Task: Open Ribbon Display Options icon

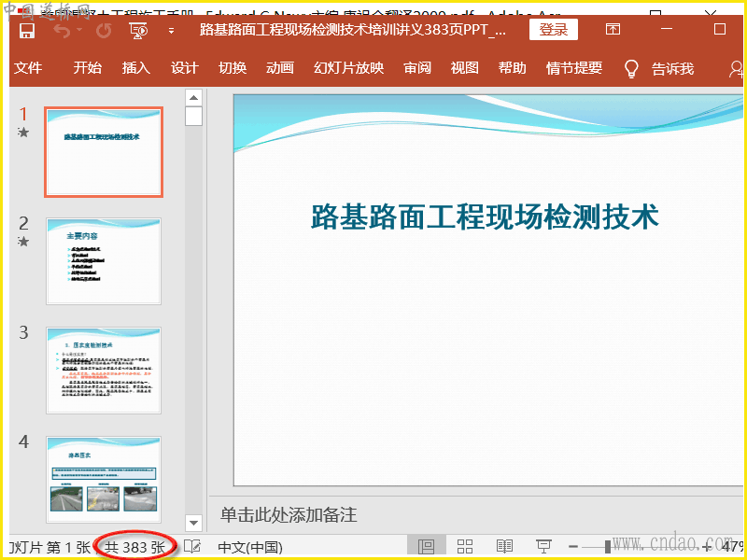Action: pyautogui.click(x=613, y=29)
